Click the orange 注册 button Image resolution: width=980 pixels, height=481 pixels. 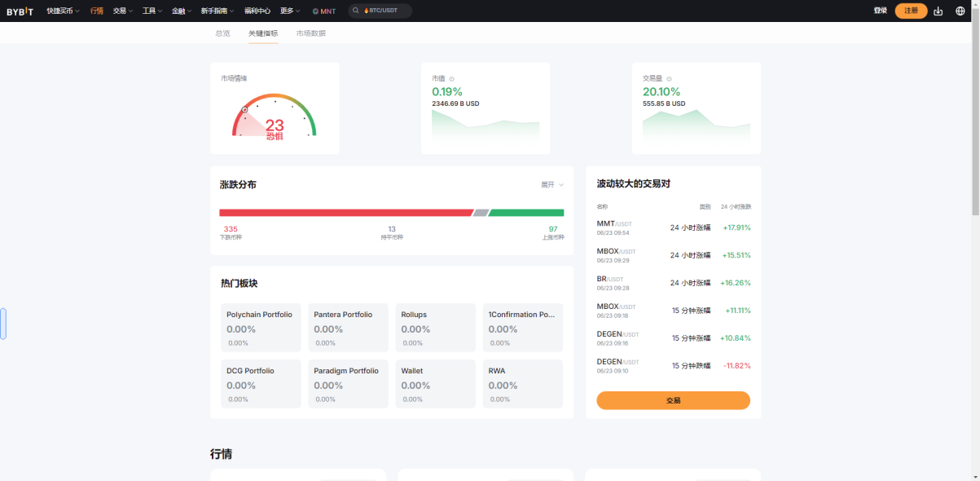coord(911,11)
